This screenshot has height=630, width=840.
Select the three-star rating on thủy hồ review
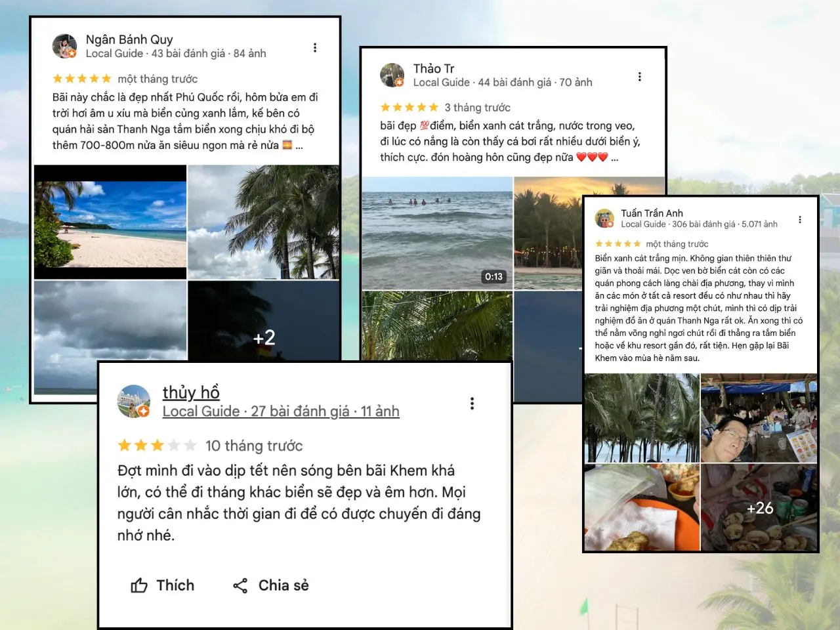[x=157, y=446]
